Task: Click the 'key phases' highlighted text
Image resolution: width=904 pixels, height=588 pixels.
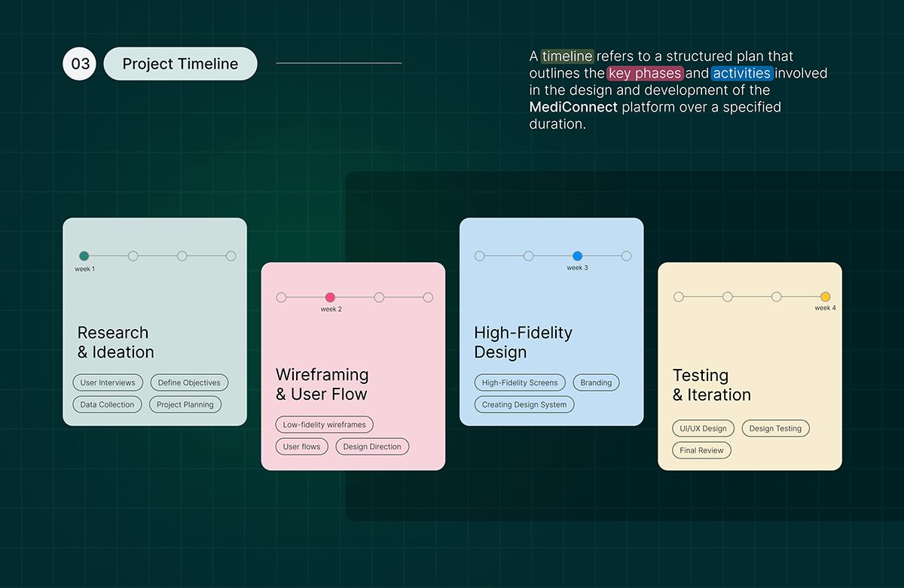Action: pos(645,73)
